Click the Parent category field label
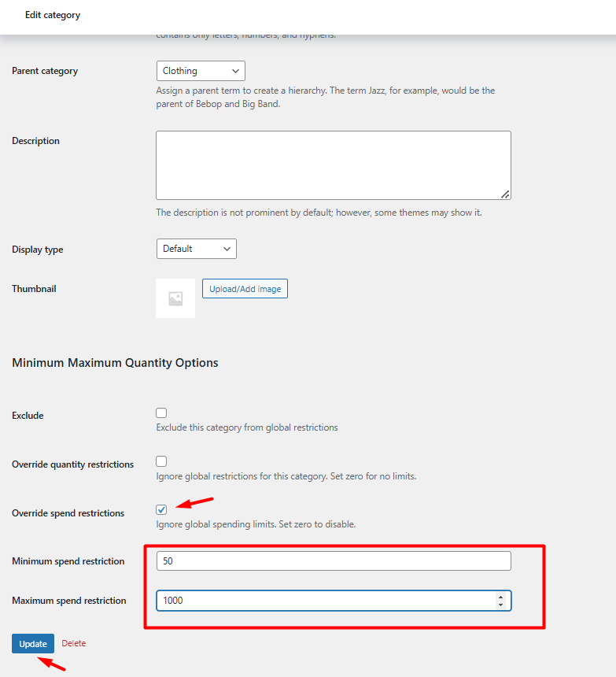Image resolution: width=616 pixels, height=677 pixels. click(45, 71)
